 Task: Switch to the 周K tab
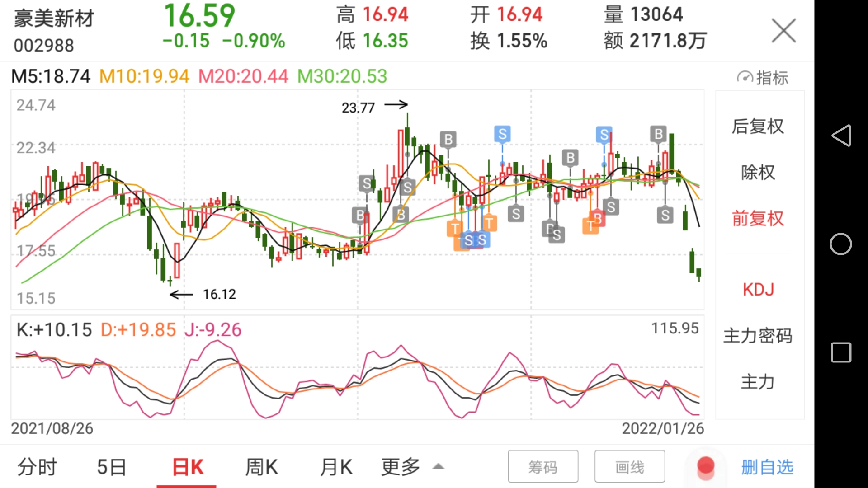pyautogui.click(x=261, y=467)
